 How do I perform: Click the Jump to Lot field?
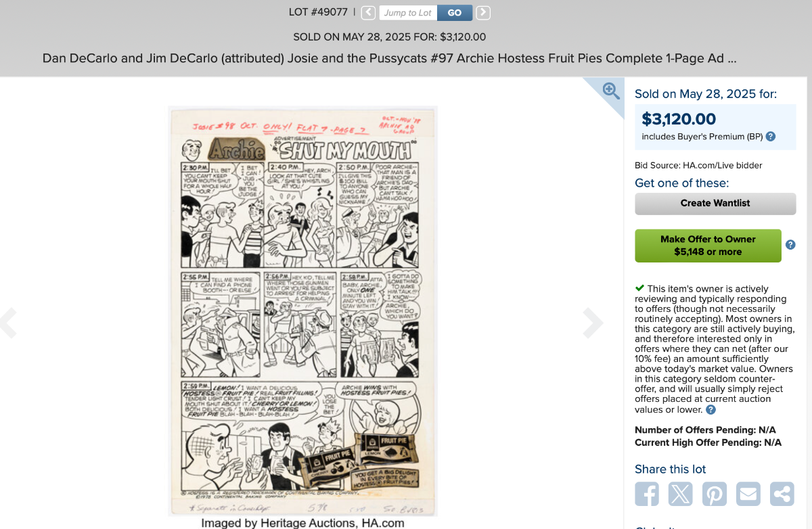coord(408,13)
